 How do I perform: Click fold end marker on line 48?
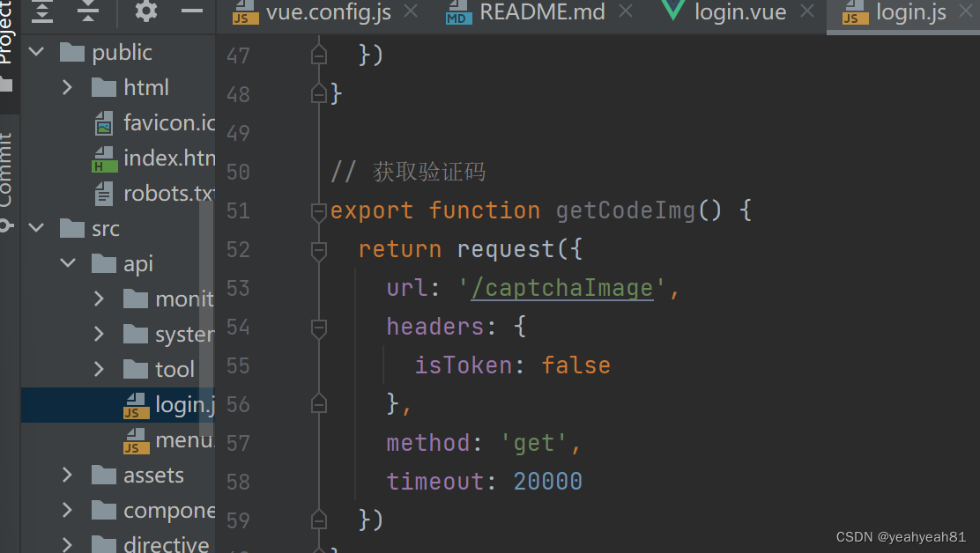point(319,93)
